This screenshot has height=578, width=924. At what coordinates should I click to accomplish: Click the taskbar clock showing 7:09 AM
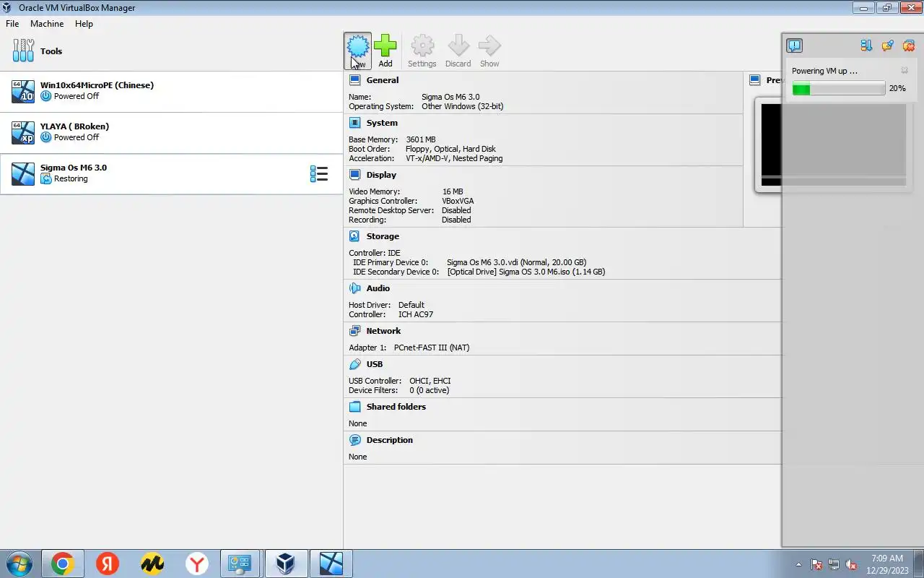[x=887, y=564]
